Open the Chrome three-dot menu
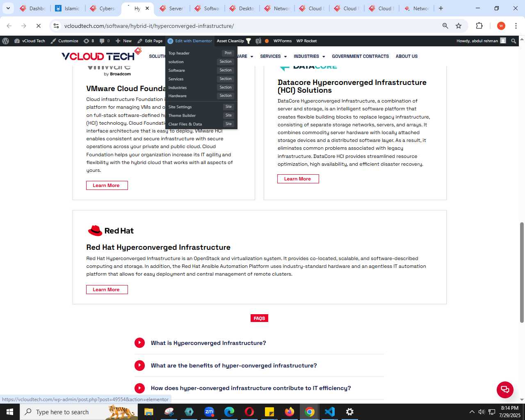Screen dimensions: 525x420 516,26
